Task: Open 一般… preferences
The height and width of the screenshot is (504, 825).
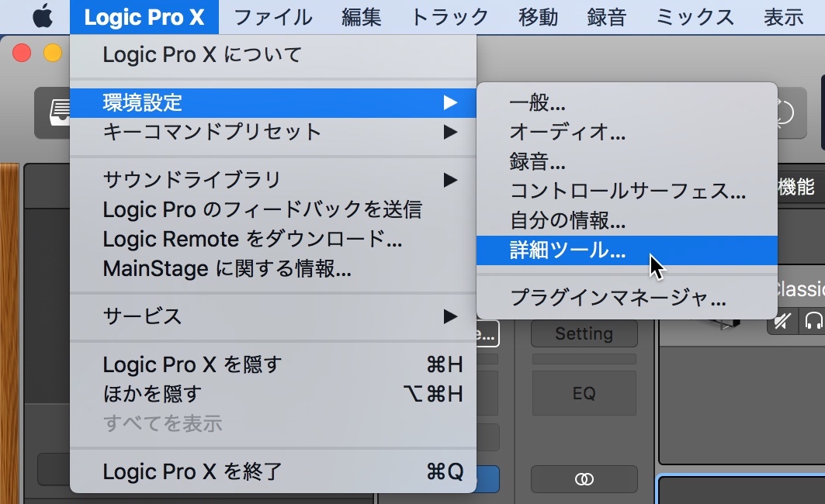Action: pos(627,103)
